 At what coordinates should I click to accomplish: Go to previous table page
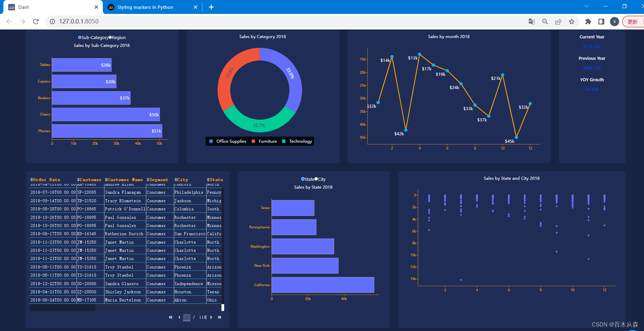tap(179, 317)
